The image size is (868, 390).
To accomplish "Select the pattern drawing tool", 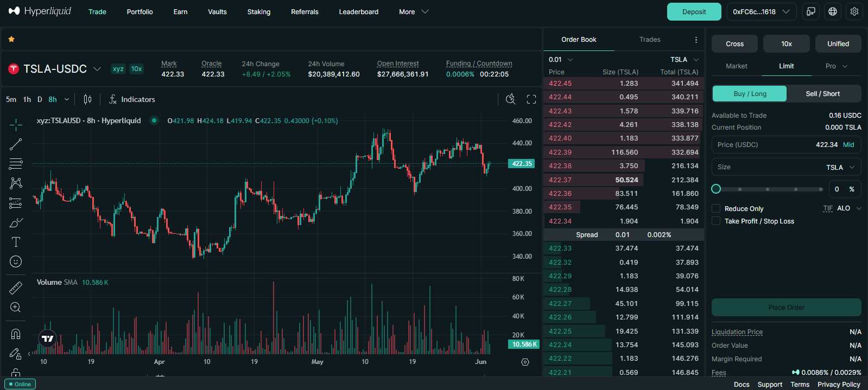I will click(16, 183).
